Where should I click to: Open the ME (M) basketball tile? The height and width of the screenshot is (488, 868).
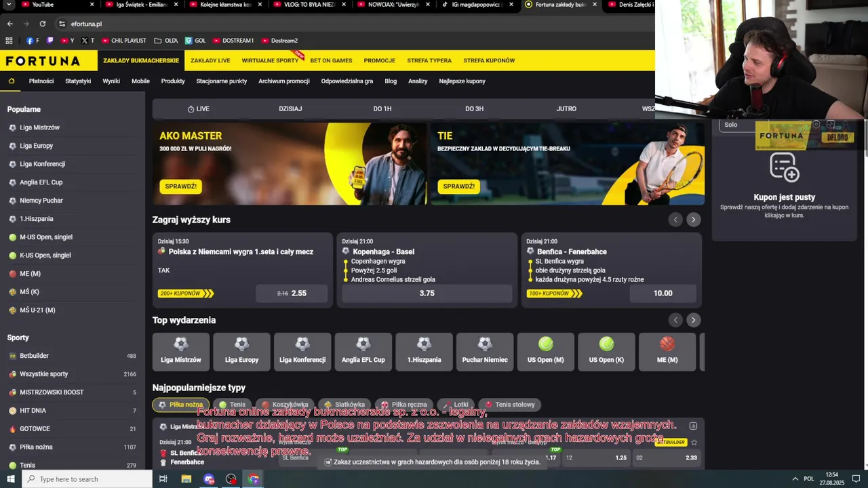(667, 352)
